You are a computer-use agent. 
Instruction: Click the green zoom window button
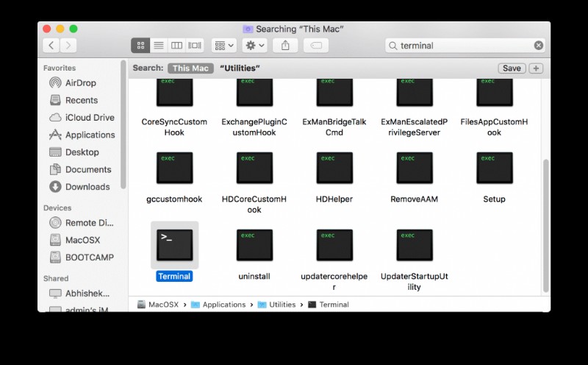click(73, 29)
